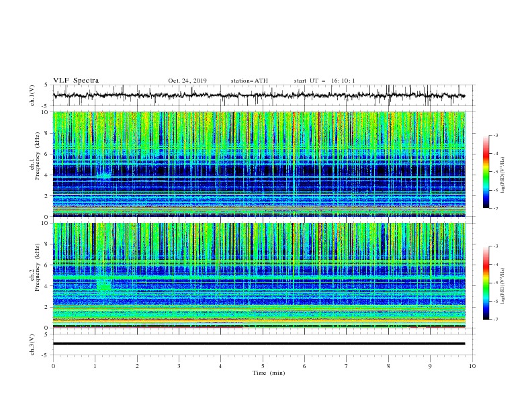Click the 'station=ATH' label

(x=249, y=81)
